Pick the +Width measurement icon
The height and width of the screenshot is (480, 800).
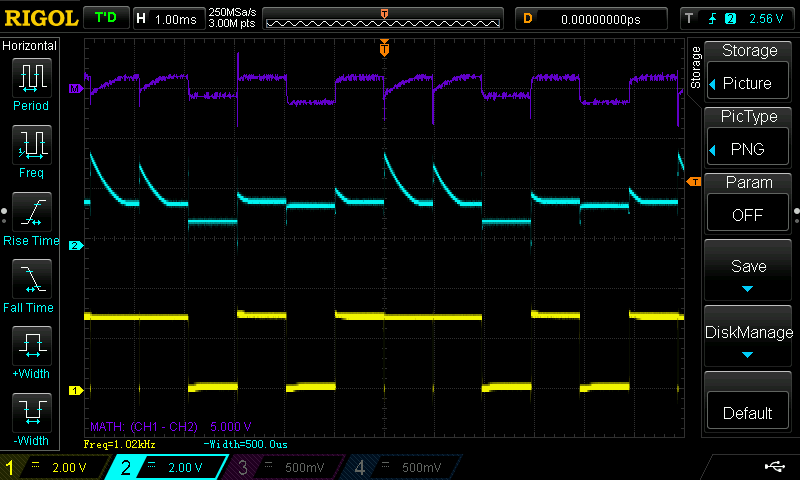[31, 351]
